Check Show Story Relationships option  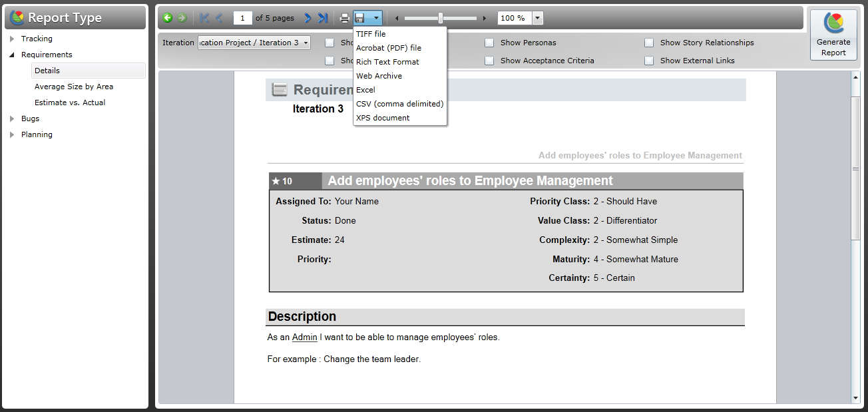(x=649, y=43)
